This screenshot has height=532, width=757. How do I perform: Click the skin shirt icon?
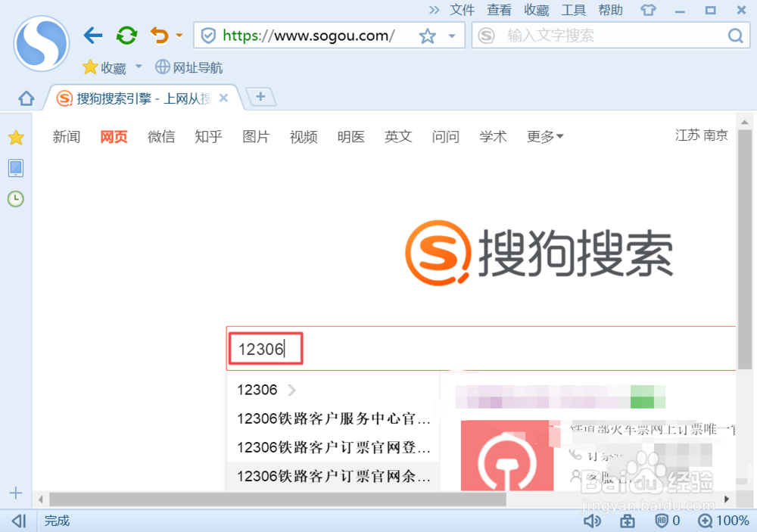click(649, 10)
